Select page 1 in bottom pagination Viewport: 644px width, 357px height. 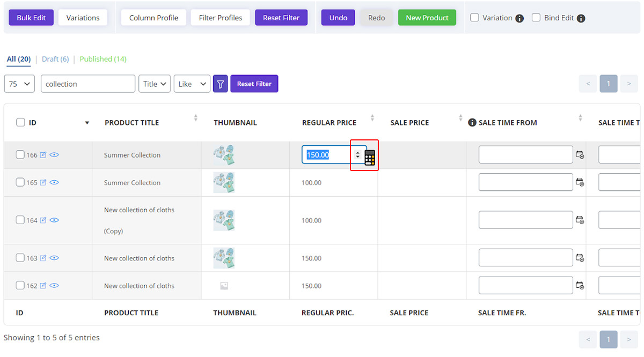[x=609, y=339]
